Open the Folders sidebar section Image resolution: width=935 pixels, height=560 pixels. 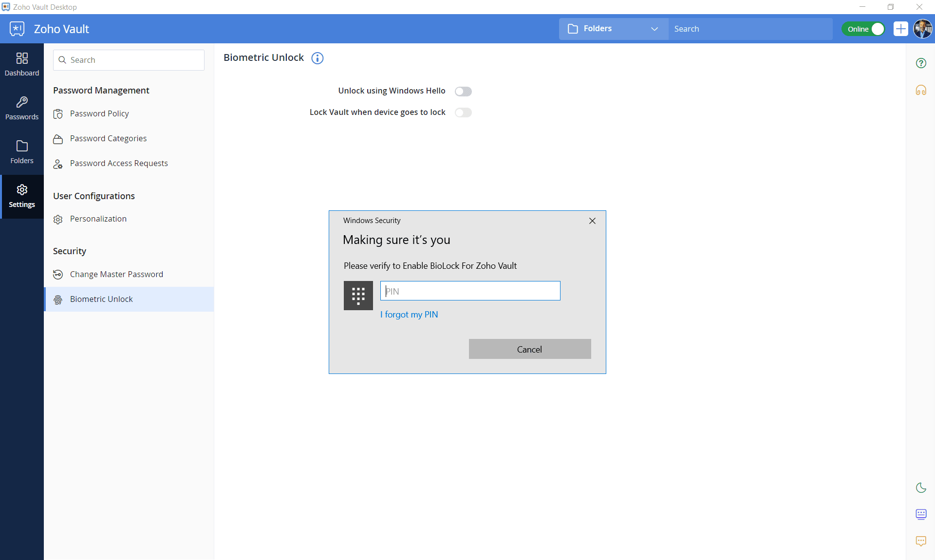tap(22, 152)
